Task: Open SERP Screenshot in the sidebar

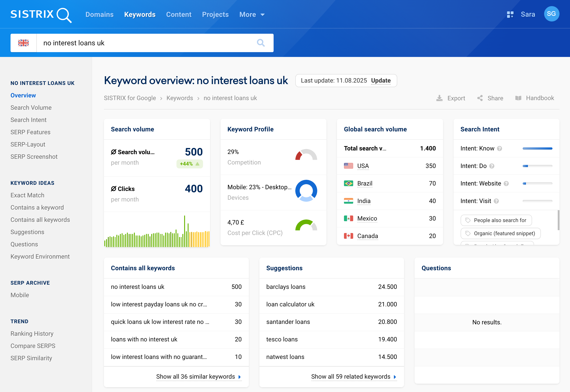Action: click(34, 156)
